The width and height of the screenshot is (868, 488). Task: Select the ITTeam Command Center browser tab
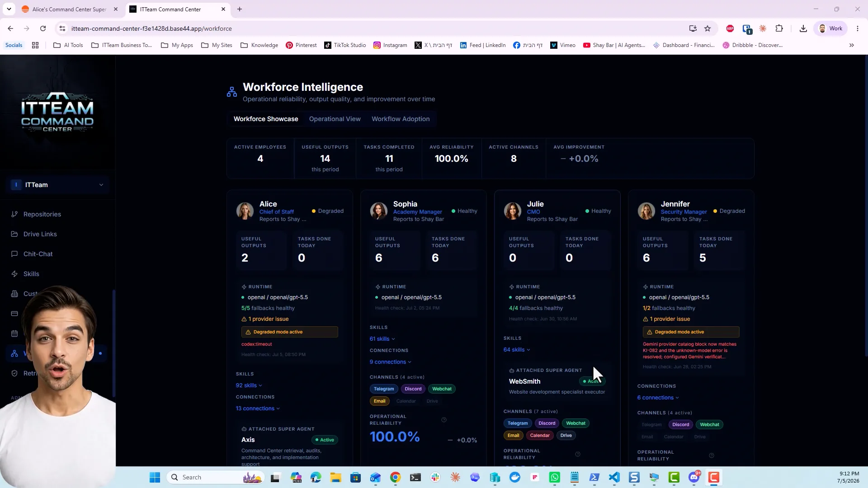pyautogui.click(x=177, y=9)
